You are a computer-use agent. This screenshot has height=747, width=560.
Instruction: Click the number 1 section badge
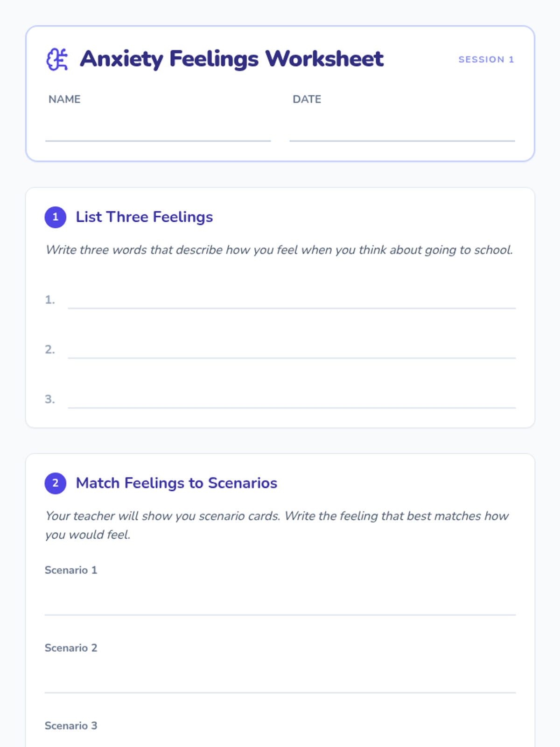56,217
